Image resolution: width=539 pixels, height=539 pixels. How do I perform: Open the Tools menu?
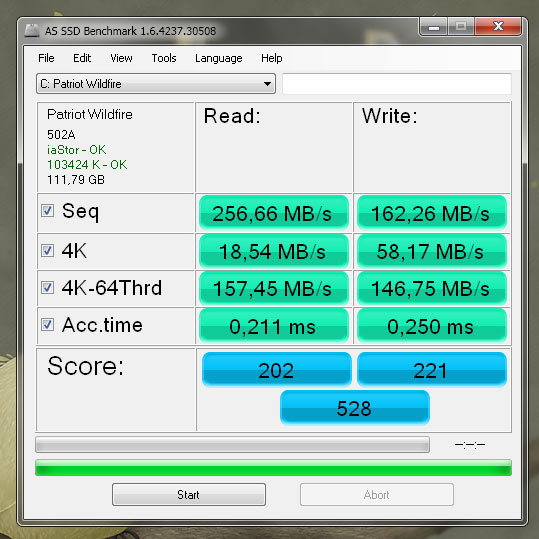164,58
